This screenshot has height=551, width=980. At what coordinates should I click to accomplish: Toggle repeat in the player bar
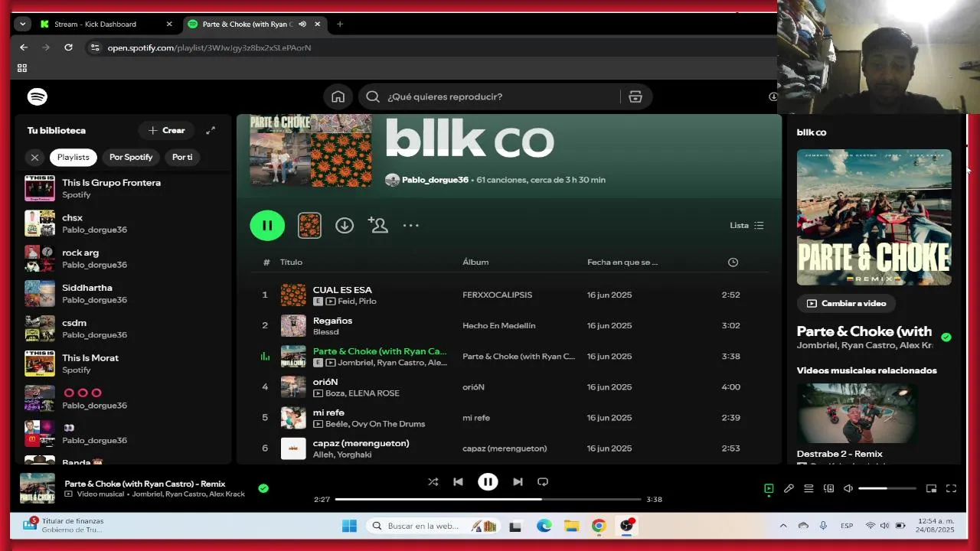[x=543, y=481]
